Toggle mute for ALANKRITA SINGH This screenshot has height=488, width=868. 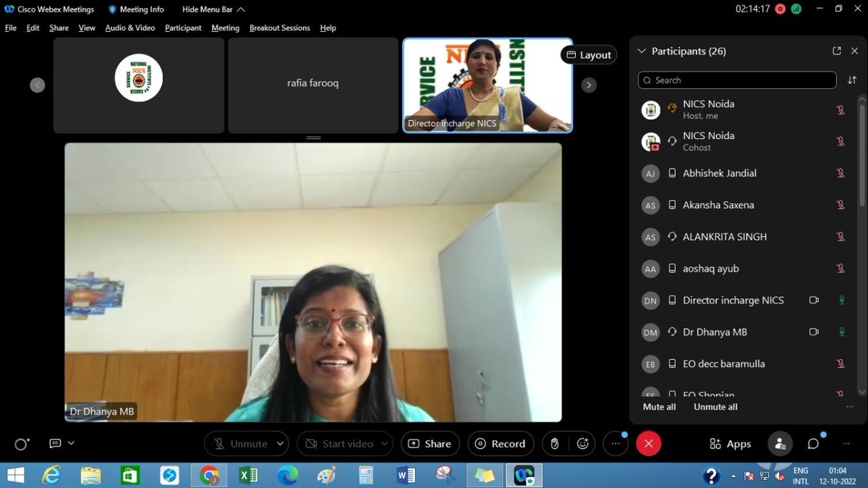(x=841, y=237)
